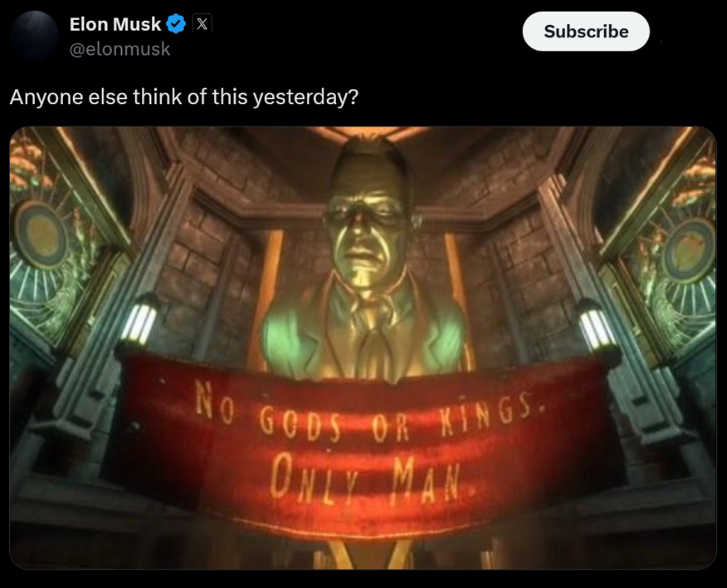Screen dimensions: 727x588
Task: Open the attached BioShock image
Action: [x=363, y=348]
